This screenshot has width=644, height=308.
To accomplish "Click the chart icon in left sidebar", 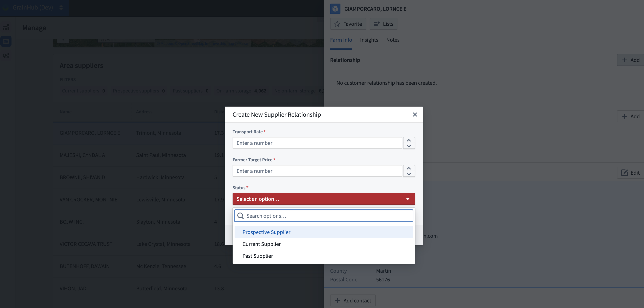I will (x=6, y=27).
